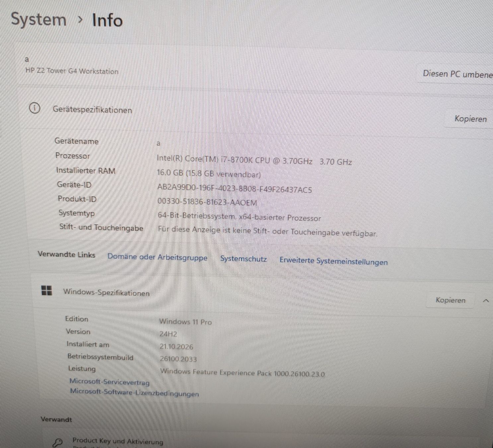Viewport: 493px width, 448px height.
Task: Click the Windows logo icon beside Windows-Spezifikationen
Action: 46,290
